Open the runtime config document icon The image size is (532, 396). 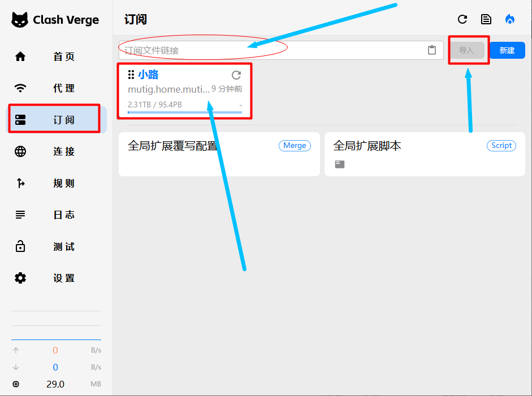(x=486, y=19)
